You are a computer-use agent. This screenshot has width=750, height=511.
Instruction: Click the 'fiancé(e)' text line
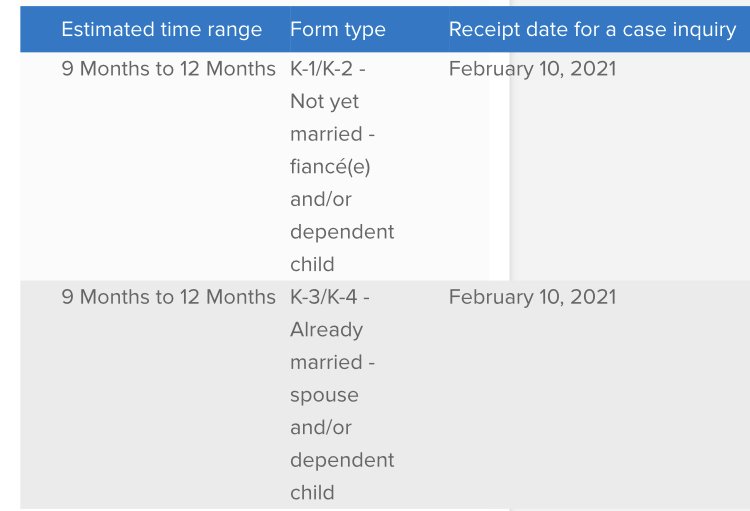coord(330,167)
